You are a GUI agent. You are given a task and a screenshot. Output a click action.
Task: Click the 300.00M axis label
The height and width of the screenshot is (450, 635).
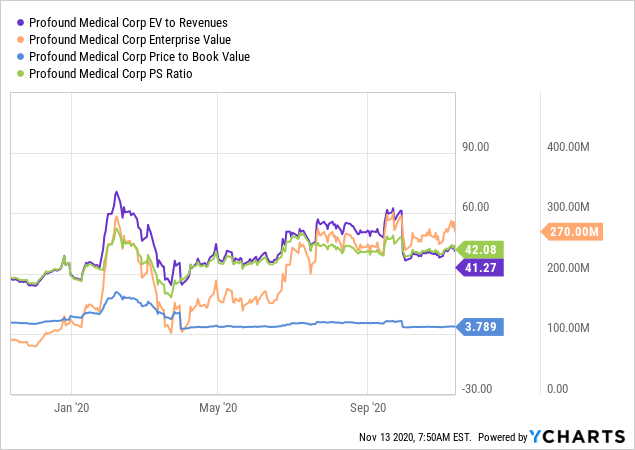tap(568, 207)
